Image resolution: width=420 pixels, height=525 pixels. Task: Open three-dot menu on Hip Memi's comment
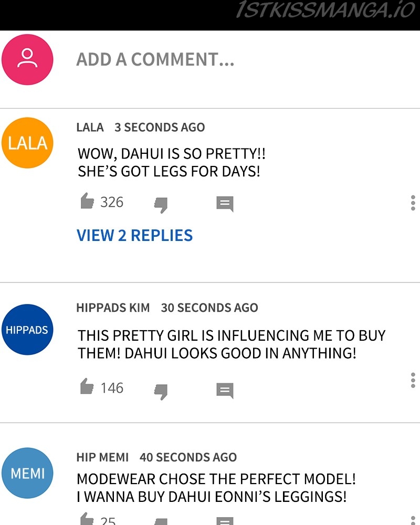point(413,520)
